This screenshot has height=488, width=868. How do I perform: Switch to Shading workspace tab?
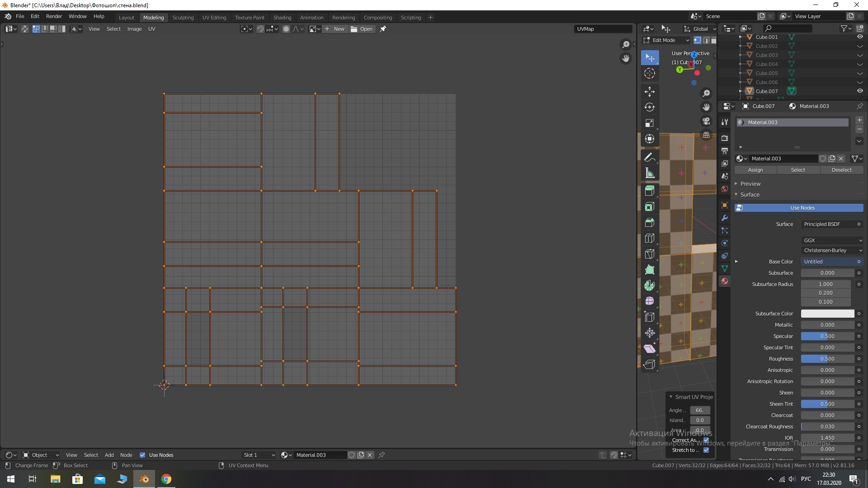coord(282,18)
